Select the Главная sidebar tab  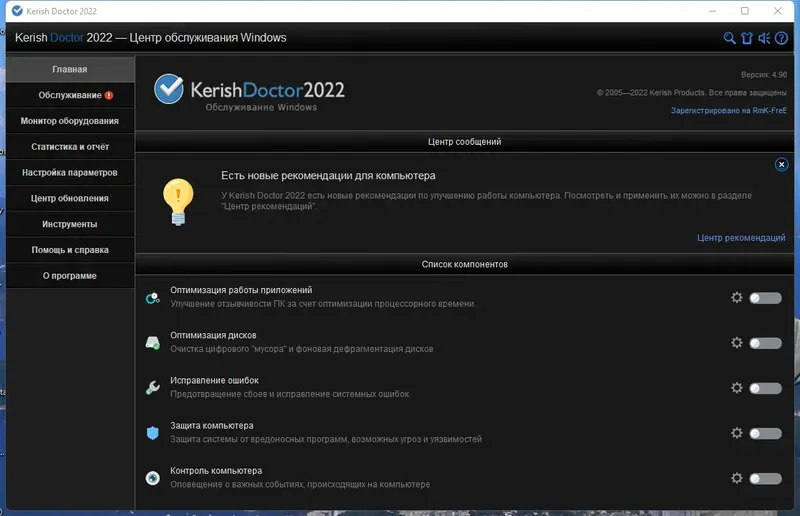(x=70, y=69)
